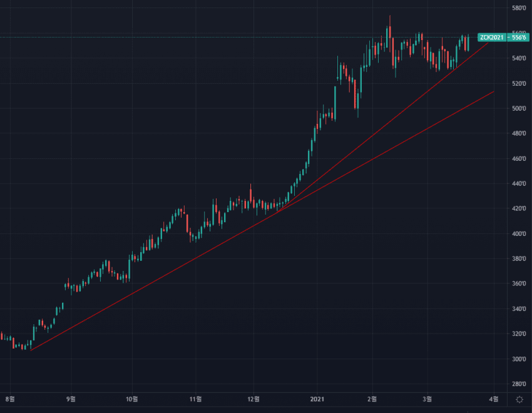
Task: Click the 280'0 price axis label
Action: (519, 384)
